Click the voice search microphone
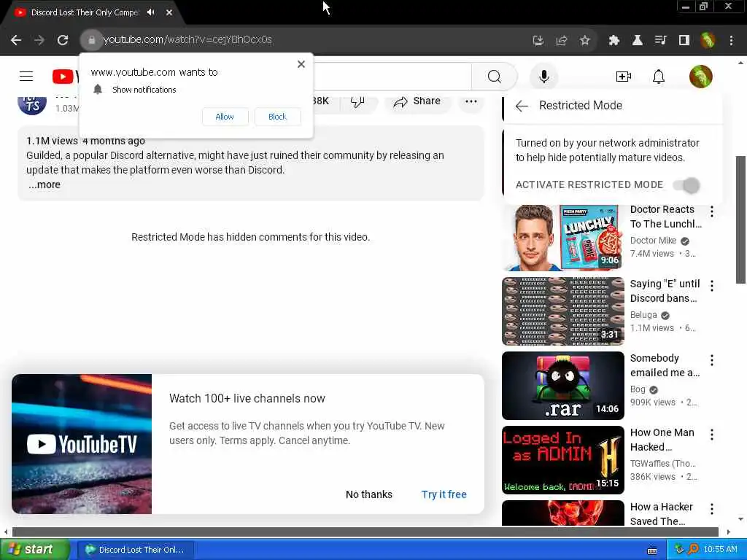 click(x=543, y=76)
